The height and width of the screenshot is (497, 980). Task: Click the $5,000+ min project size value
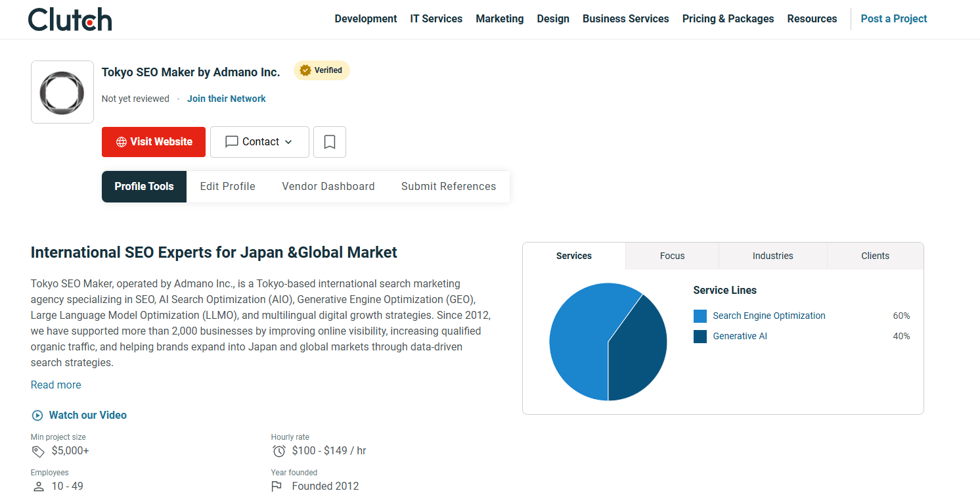tap(70, 451)
